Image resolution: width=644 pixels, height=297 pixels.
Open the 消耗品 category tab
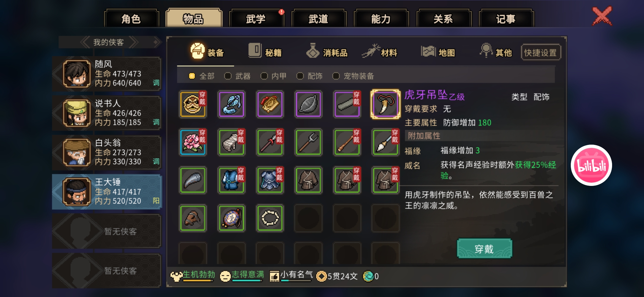pos(327,52)
